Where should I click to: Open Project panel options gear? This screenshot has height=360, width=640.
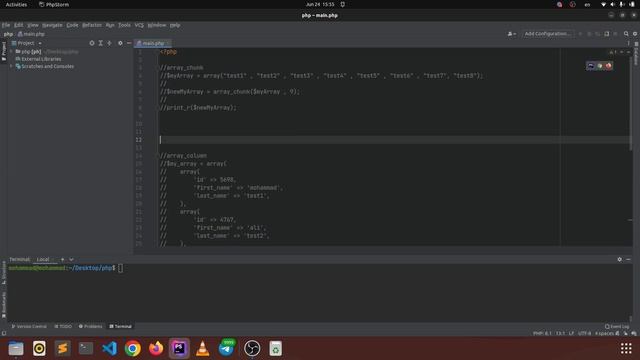120,43
